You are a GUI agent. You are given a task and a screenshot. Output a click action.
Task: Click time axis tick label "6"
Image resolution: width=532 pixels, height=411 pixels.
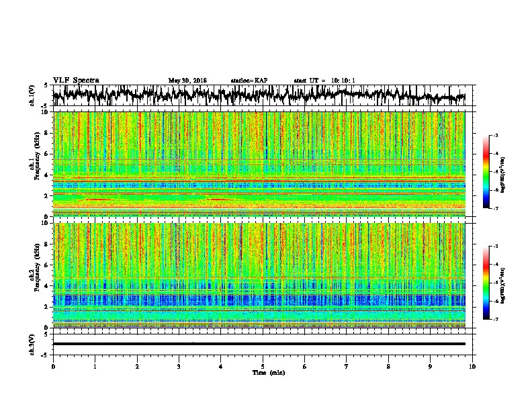click(305, 367)
